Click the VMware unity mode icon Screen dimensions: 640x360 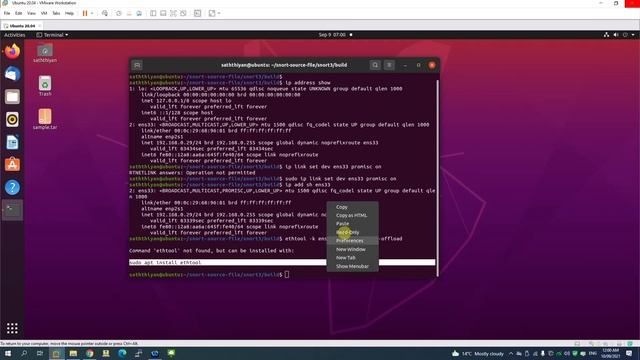point(183,13)
